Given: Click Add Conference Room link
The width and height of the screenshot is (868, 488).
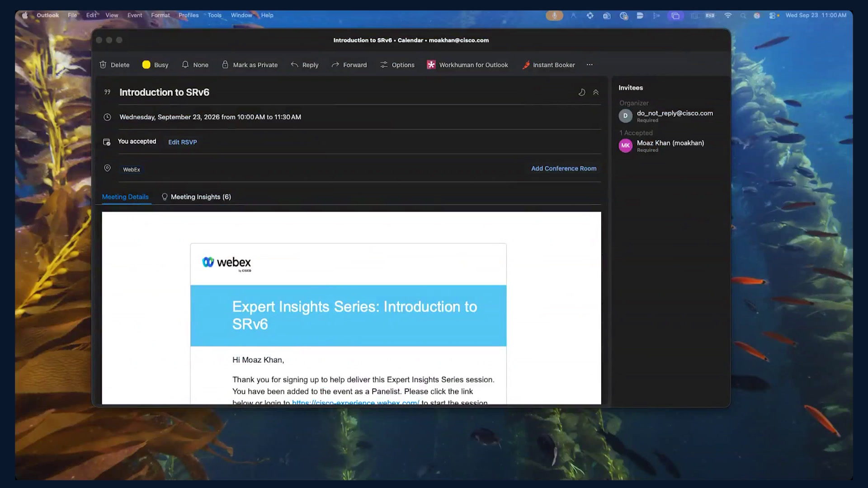Looking at the screenshot, I should click(x=564, y=169).
